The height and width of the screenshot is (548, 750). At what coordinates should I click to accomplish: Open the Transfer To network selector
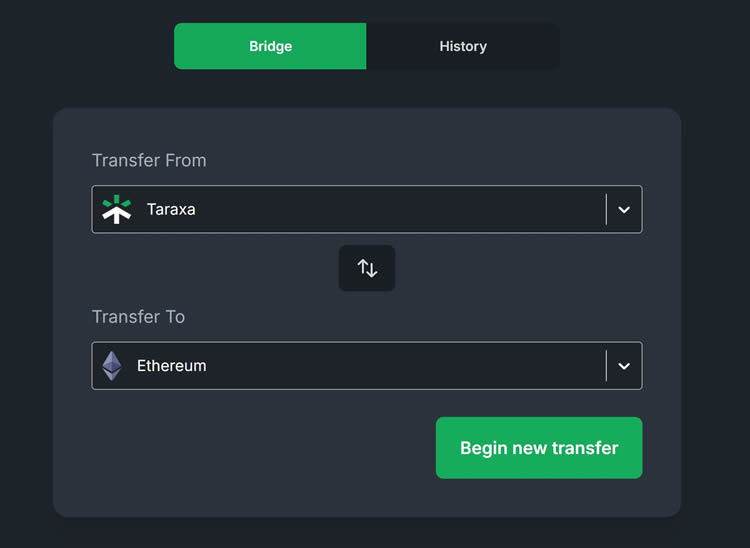350,366
